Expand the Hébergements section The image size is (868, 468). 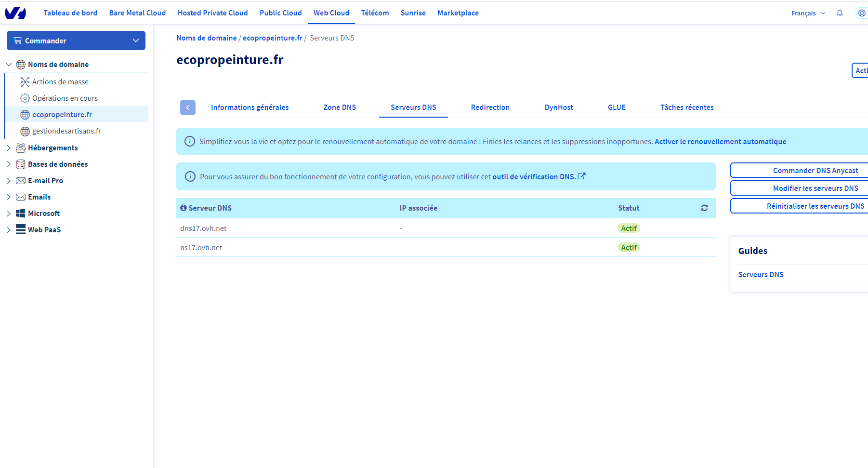click(x=9, y=148)
